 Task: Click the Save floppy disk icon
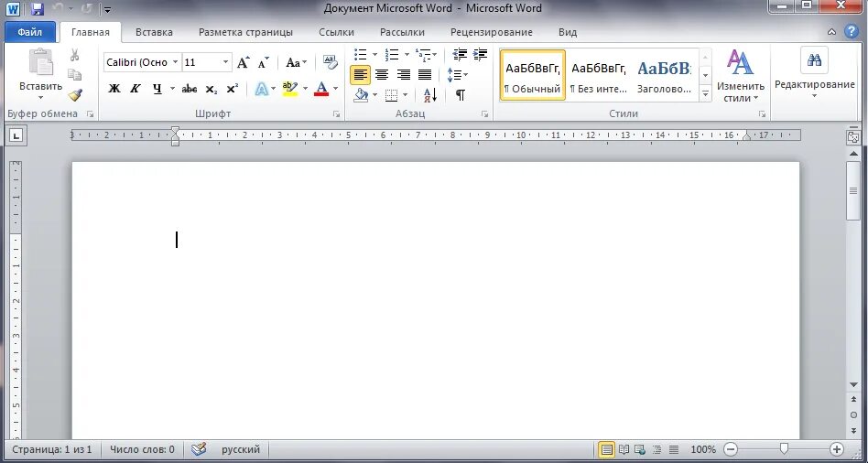click(x=38, y=9)
